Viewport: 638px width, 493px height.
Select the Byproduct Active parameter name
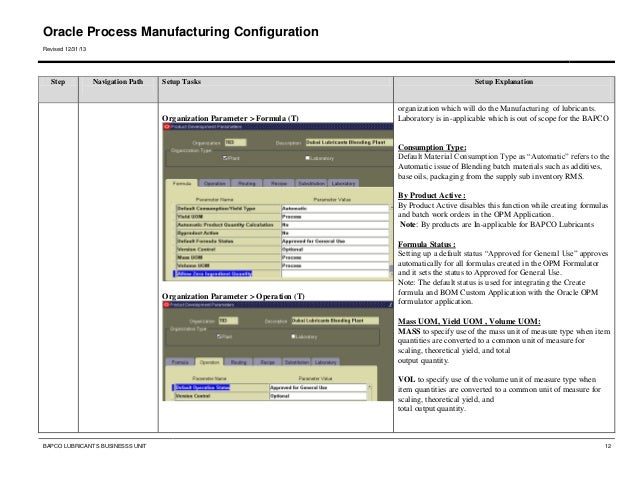pos(228,233)
